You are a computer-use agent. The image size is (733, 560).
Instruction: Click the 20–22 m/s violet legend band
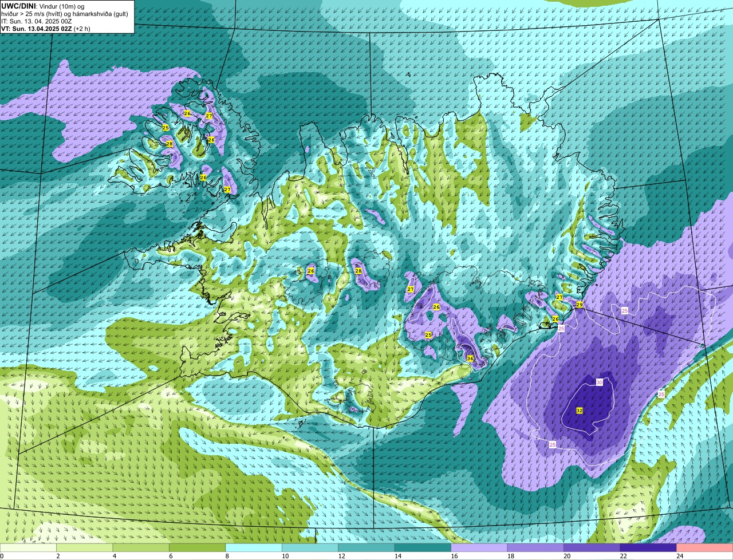pyautogui.click(x=593, y=547)
